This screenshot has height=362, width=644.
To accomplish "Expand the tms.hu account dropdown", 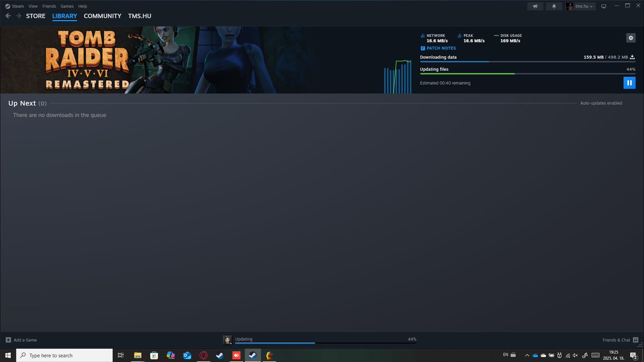I will click(x=580, y=6).
